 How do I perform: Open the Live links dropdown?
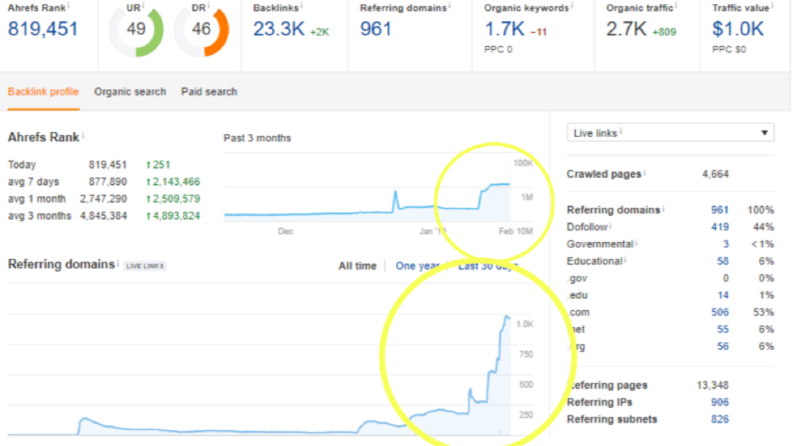pyautogui.click(x=670, y=133)
